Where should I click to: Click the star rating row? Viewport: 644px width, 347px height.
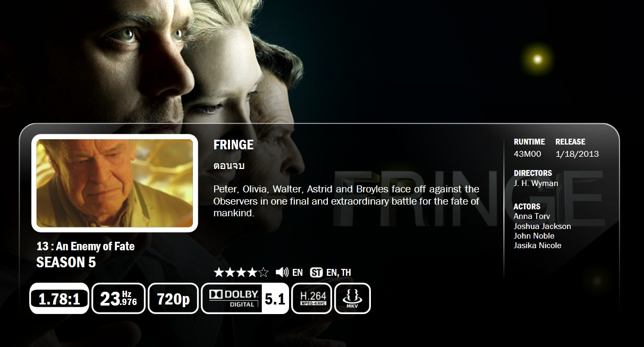241,273
